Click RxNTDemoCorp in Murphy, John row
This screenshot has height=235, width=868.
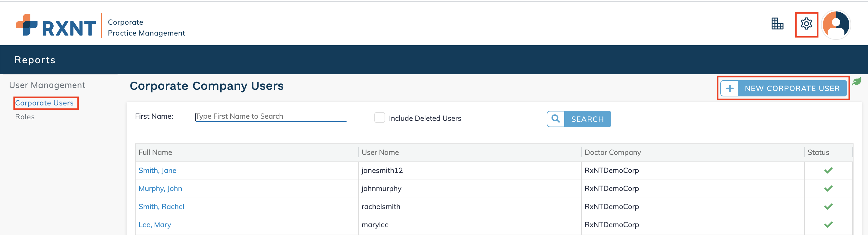tap(612, 189)
